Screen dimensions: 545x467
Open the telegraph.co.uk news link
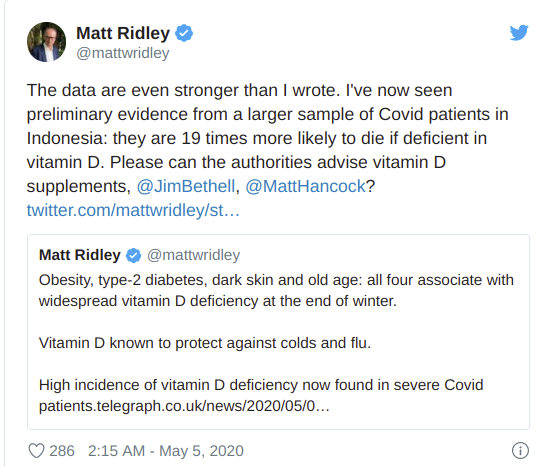pos(213,406)
